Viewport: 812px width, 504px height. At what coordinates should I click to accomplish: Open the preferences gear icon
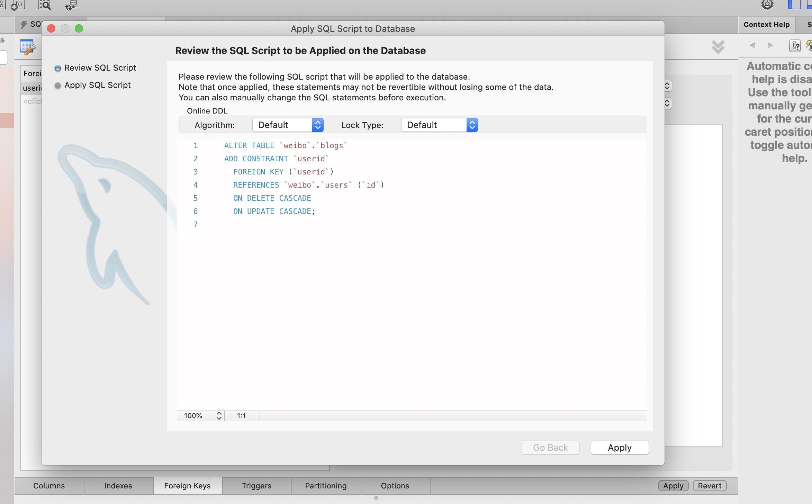coord(767,5)
